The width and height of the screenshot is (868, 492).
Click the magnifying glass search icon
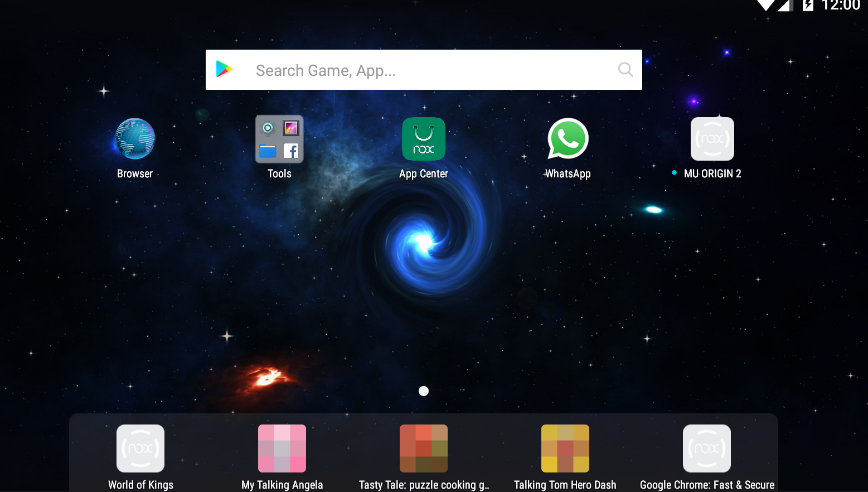(x=625, y=69)
